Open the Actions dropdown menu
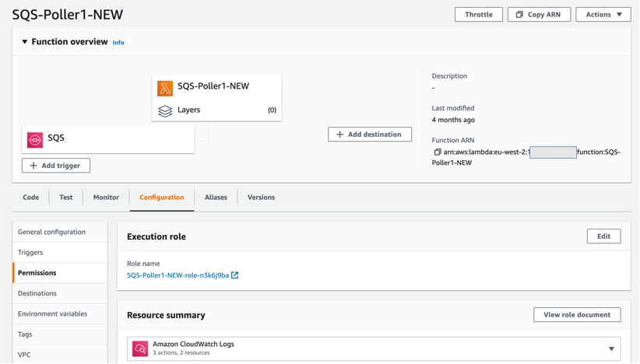This screenshot has width=640, height=364. click(603, 15)
